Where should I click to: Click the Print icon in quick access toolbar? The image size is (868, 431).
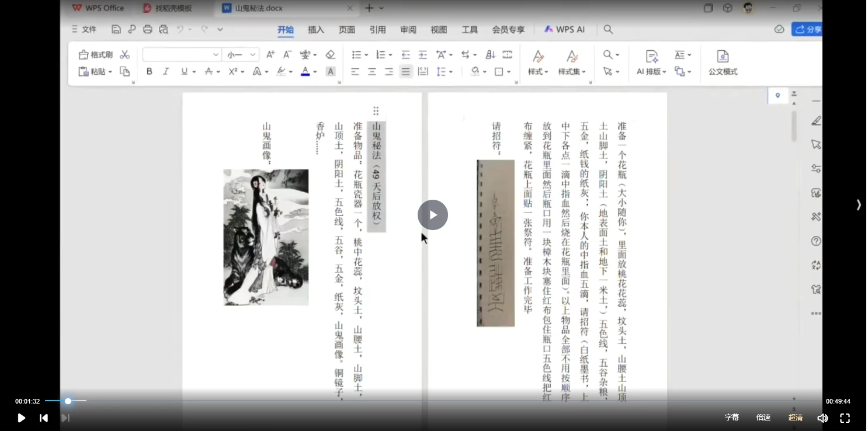[148, 29]
